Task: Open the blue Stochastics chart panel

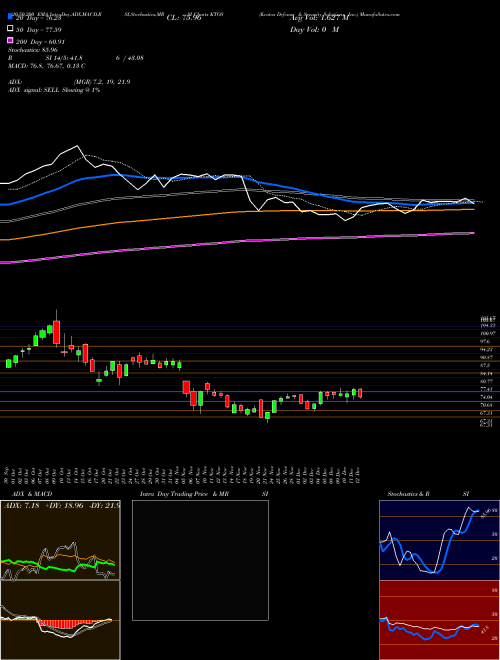Action: [439, 540]
